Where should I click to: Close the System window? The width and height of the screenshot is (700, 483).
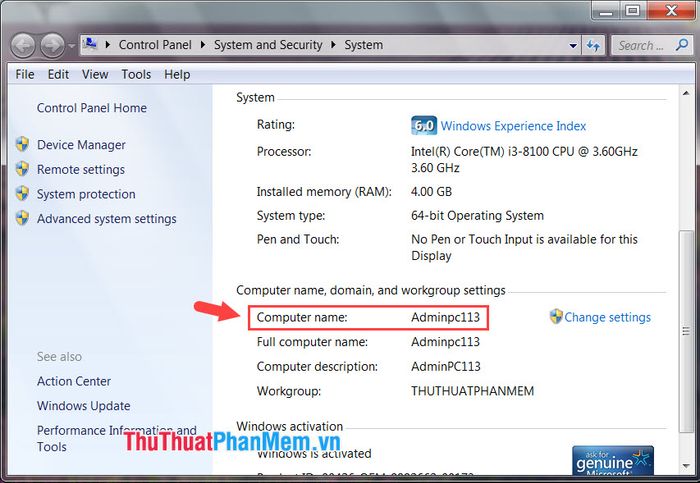[x=671, y=11]
